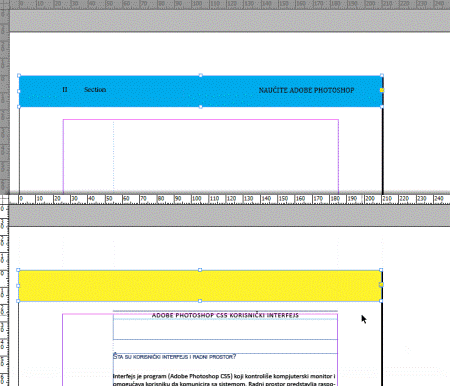This screenshot has width=450, height=386.
Task: Click the bottom-center handle of the blue frame
Action: point(201,107)
